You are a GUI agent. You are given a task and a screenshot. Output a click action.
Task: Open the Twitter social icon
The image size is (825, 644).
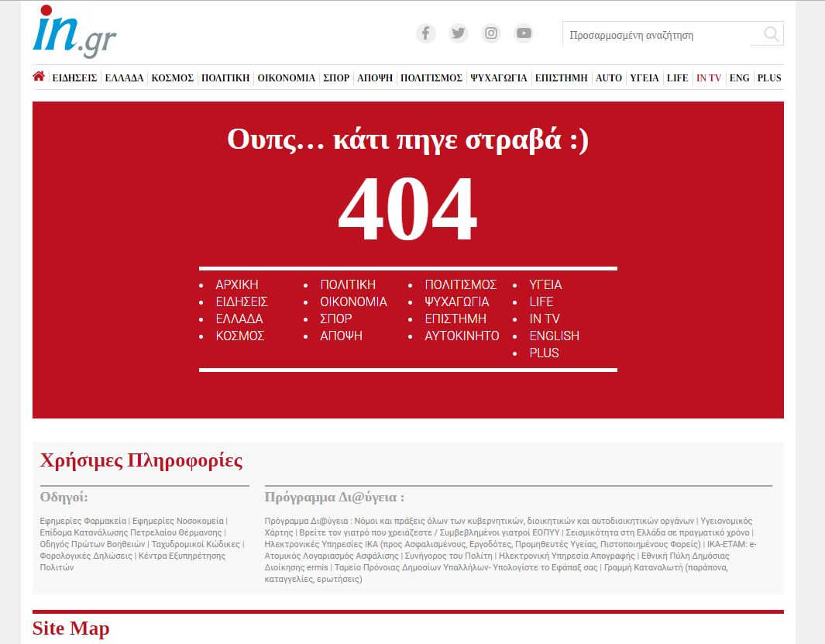pos(459,33)
